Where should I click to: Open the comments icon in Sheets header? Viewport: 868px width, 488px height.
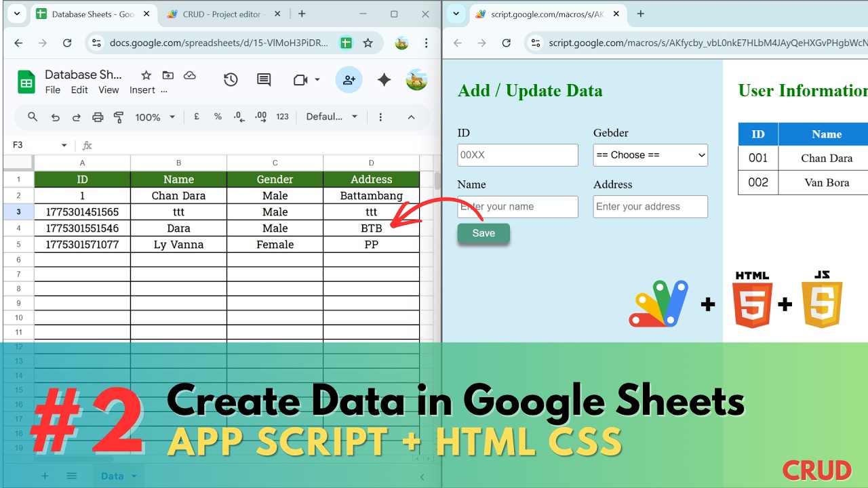pyautogui.click(x=264, y=80)
